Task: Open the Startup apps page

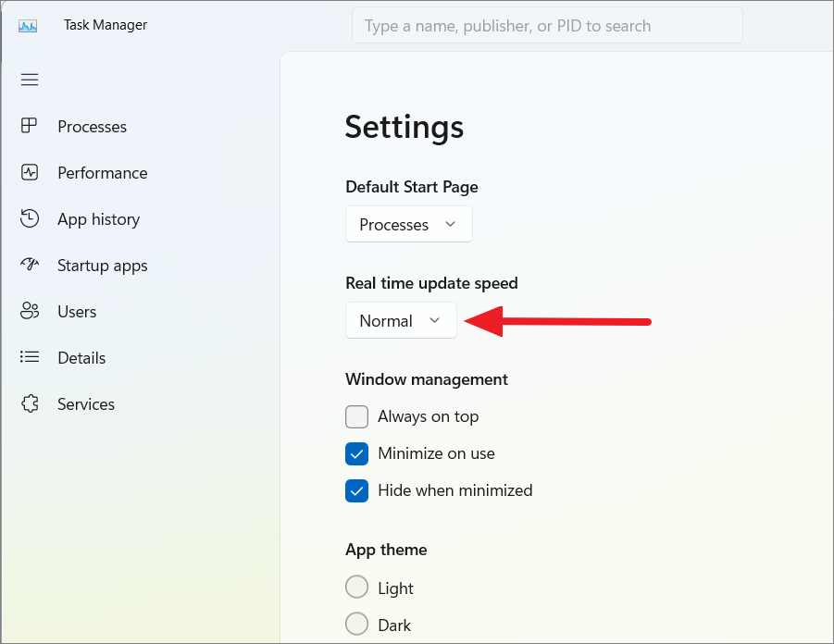Action: point(102,266)
